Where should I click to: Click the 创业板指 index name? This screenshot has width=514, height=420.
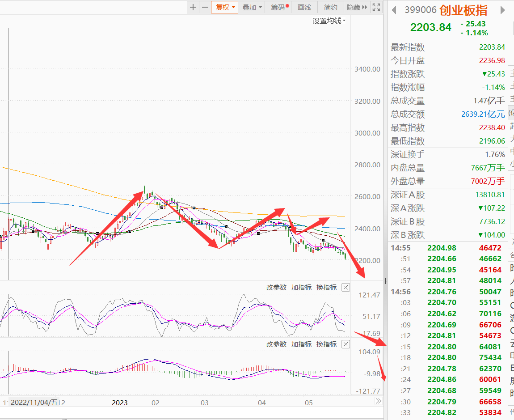click(x=463, y=10)
